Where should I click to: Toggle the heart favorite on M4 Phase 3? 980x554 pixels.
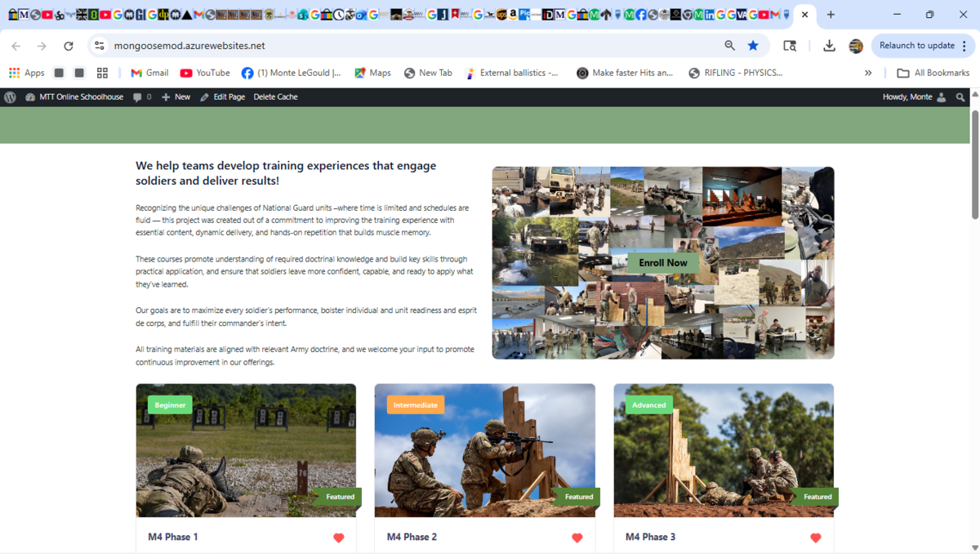pos(816,538)
